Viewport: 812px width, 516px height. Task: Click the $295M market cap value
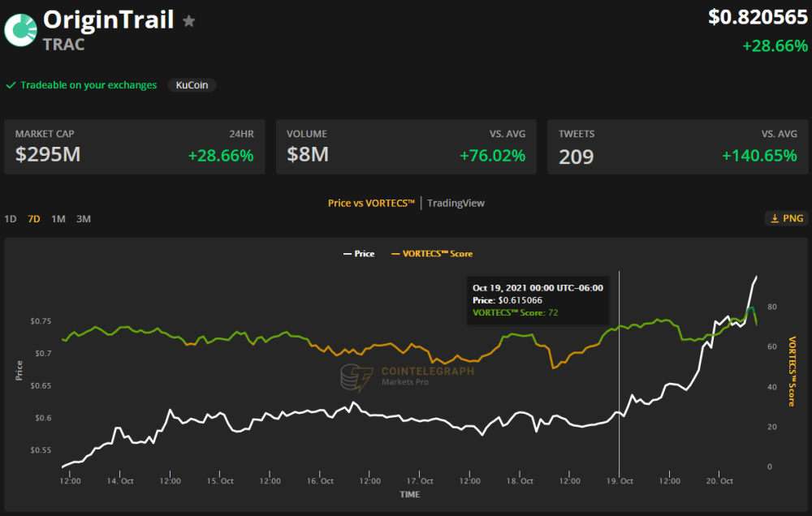(48, 154)
